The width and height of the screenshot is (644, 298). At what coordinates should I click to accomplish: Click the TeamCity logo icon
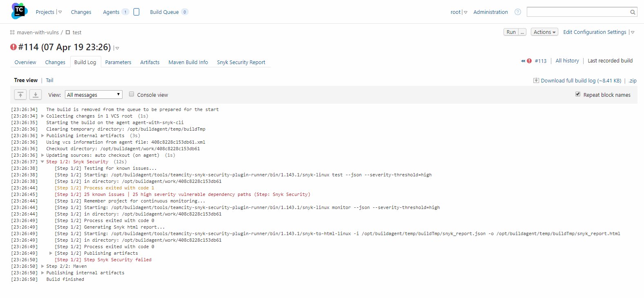click(x=19, y=11)
